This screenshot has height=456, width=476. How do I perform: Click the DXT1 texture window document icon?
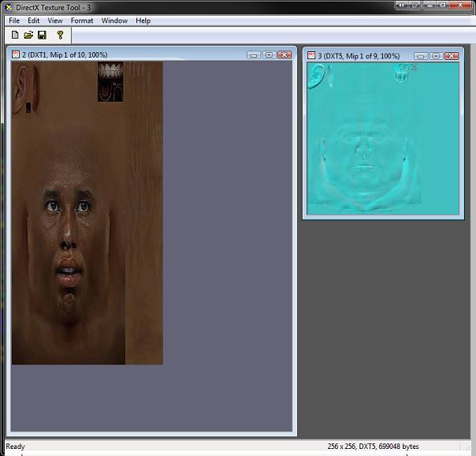point(13,54)
